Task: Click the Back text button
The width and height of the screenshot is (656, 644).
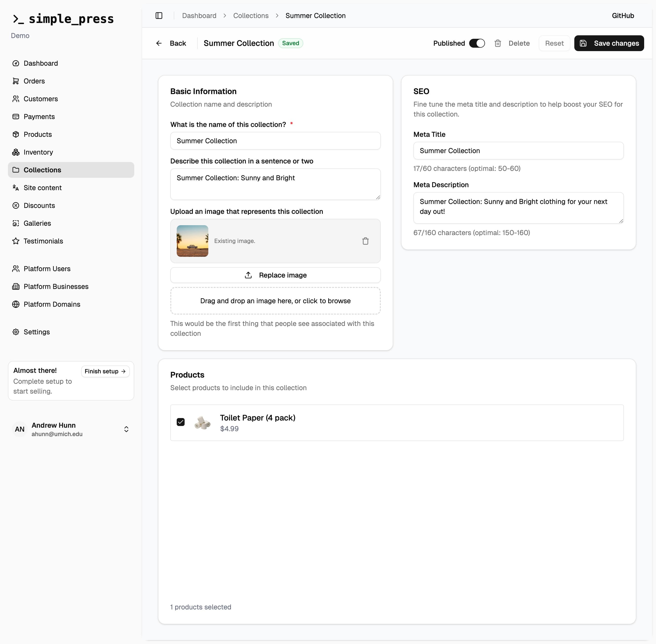Action: coord(178,43)
